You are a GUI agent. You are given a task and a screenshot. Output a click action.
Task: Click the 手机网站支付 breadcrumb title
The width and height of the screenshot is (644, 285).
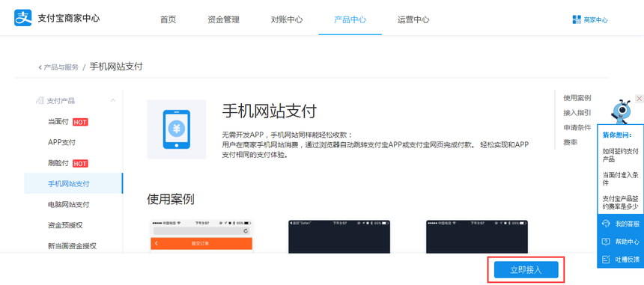(x=116, y=67)
